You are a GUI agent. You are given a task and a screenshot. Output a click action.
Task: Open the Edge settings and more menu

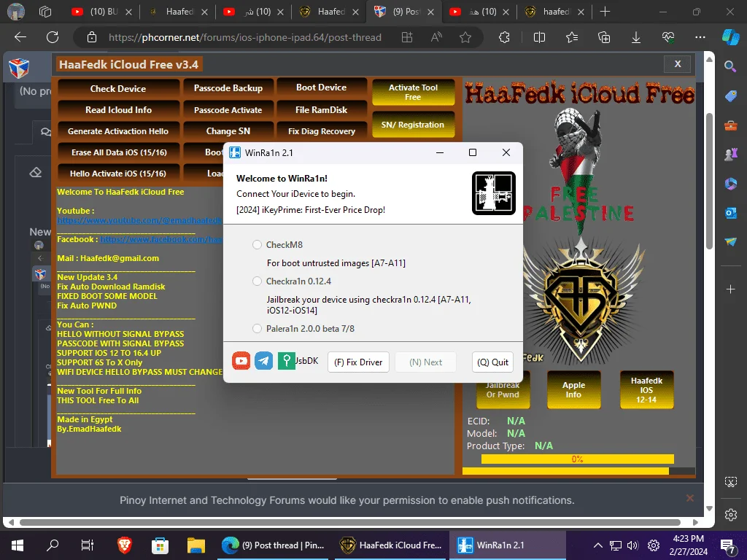coord(700,37)
